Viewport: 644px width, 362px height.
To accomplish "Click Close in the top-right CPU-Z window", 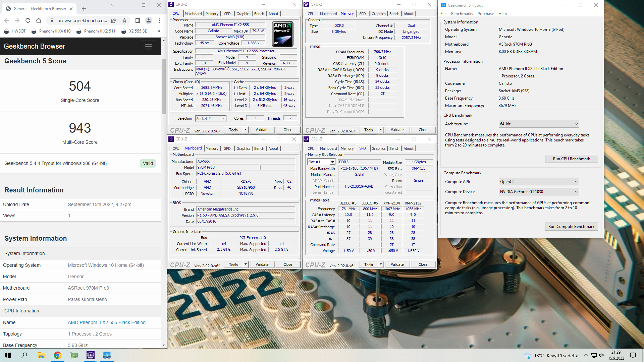I will [423, 130].
